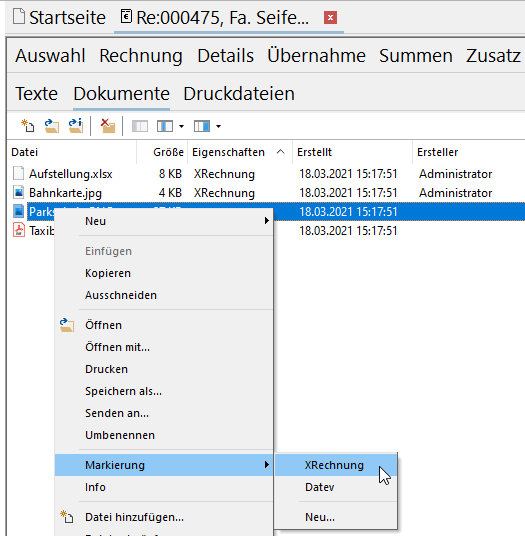Click the open file folder toolbar icon
The width and height of the screenshot is (525, 536).
pos(52,126)
